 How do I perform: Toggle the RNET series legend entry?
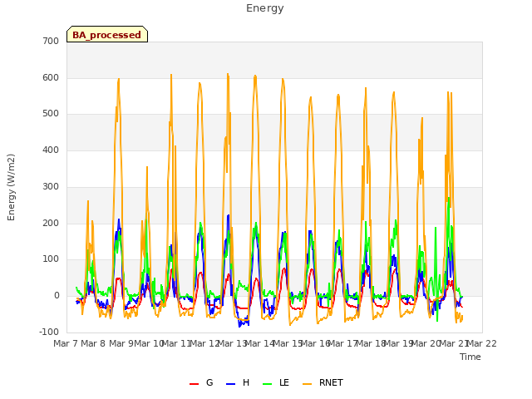[323, 382]
